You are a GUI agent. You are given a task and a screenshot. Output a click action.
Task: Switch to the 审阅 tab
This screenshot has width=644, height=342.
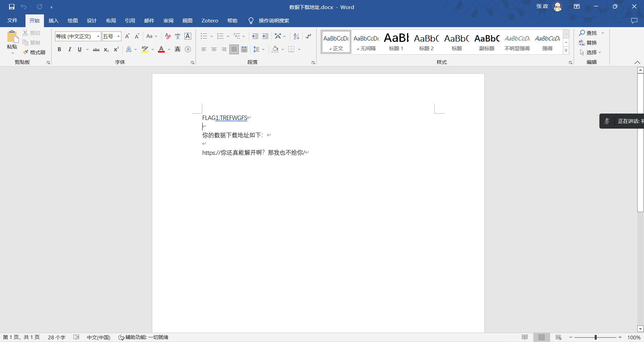168,21
